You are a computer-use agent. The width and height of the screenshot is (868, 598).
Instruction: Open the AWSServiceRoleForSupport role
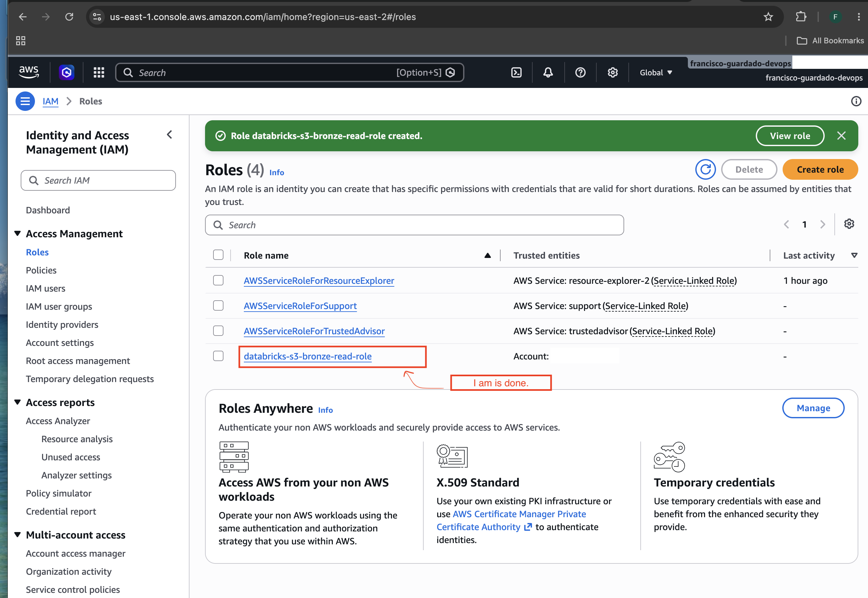(300, 306)
